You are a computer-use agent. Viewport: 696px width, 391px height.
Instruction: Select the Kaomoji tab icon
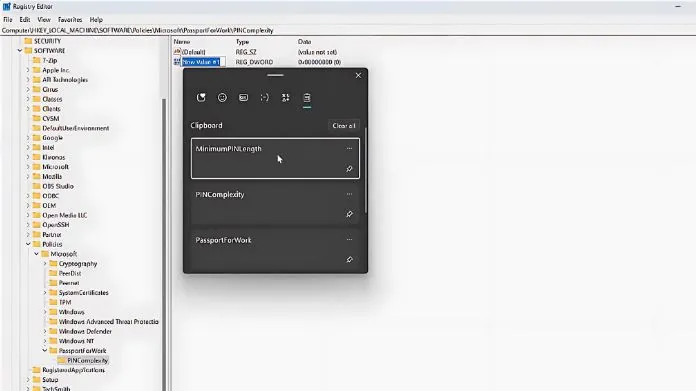tap(265, 98)
